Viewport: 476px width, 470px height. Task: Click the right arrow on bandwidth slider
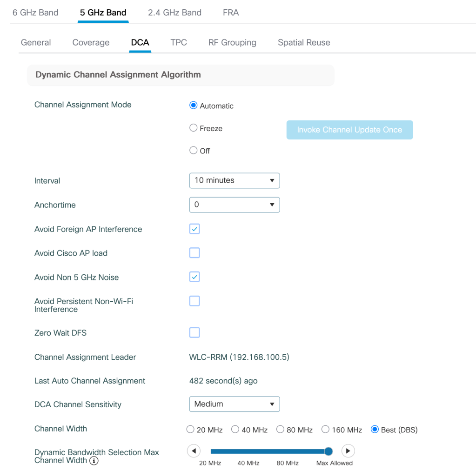point(348,451)
